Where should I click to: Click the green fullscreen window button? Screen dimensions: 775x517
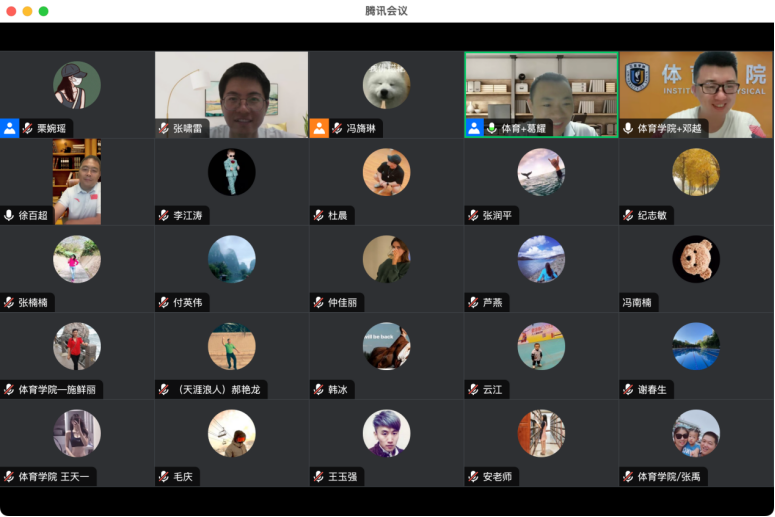pyautogui.click(x=43, y=11)
